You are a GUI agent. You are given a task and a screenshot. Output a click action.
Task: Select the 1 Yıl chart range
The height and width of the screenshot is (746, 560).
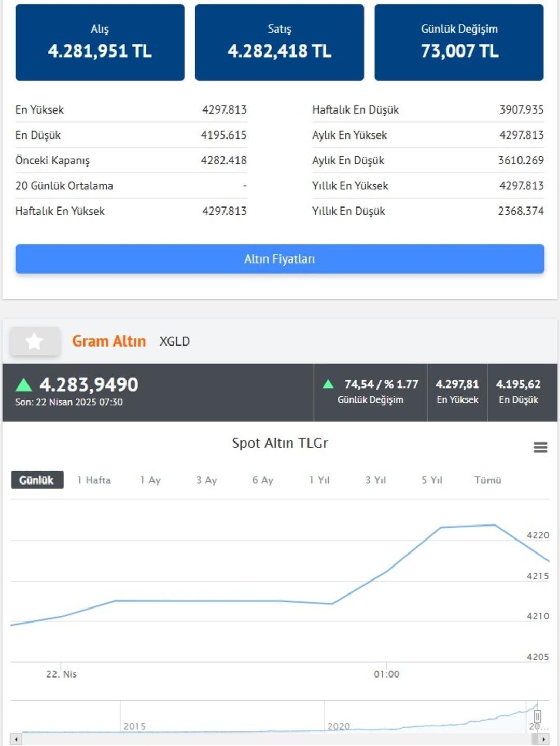click(x=319, y=480)
